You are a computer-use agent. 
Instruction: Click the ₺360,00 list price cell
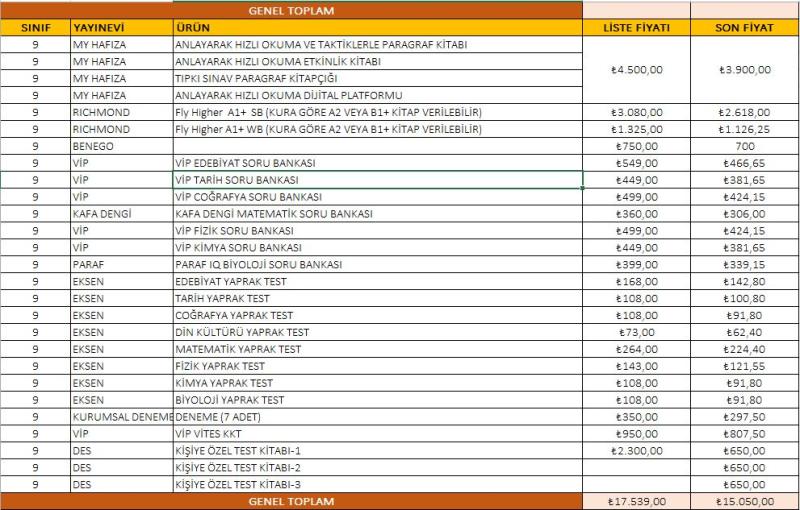[x=636, y=214]
